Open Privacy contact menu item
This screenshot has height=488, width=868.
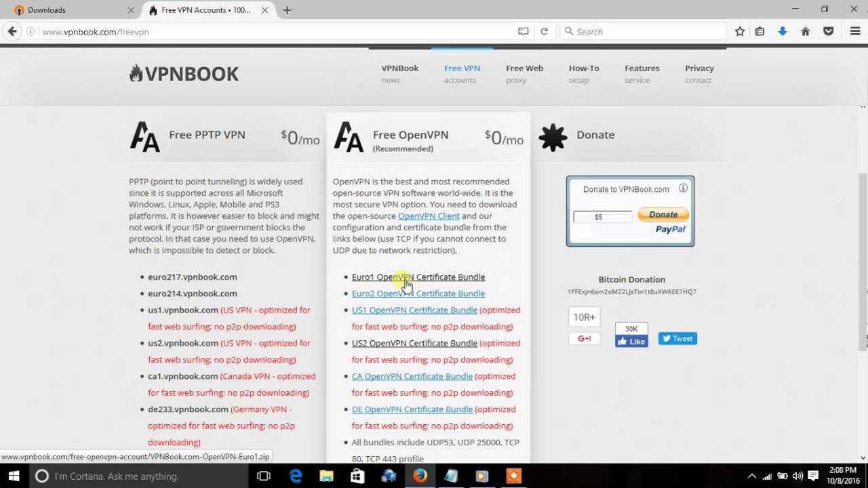[x=699, y=74]
